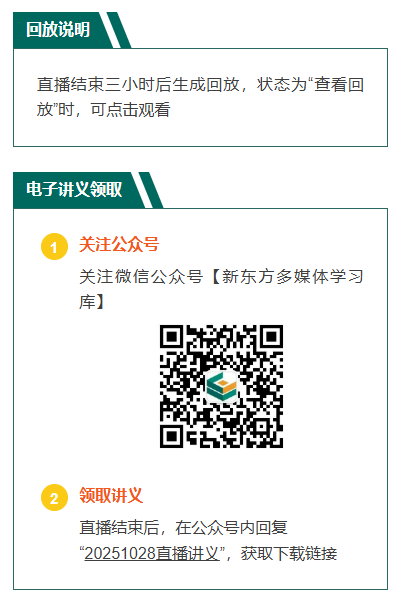Click the yellow number 1 circle badge

(54, 247)
